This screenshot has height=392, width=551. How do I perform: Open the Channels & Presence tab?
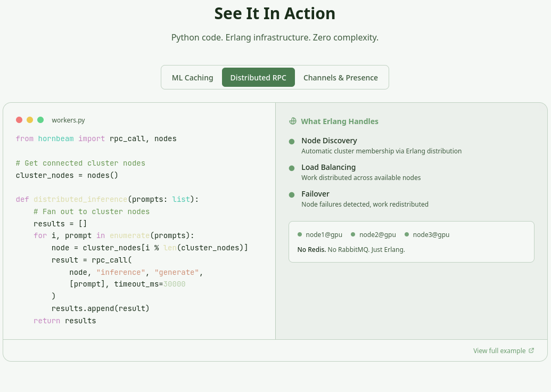[341, 78]
